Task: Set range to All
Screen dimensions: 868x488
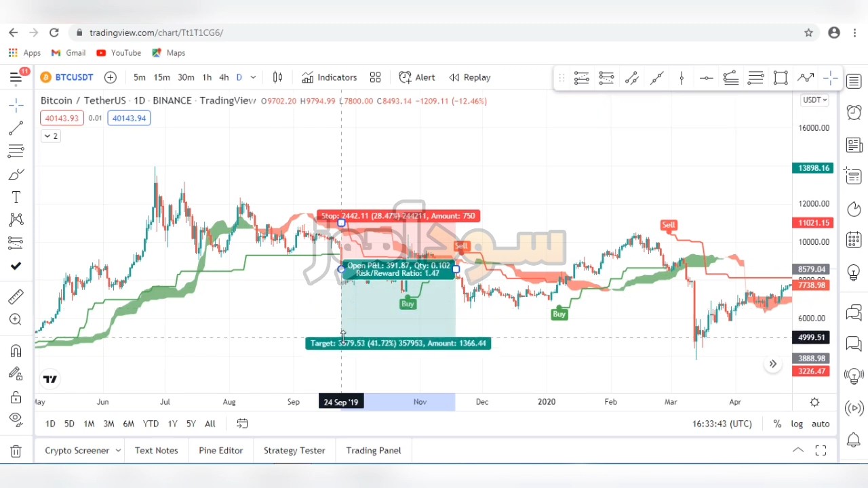Action: point(210,424)
